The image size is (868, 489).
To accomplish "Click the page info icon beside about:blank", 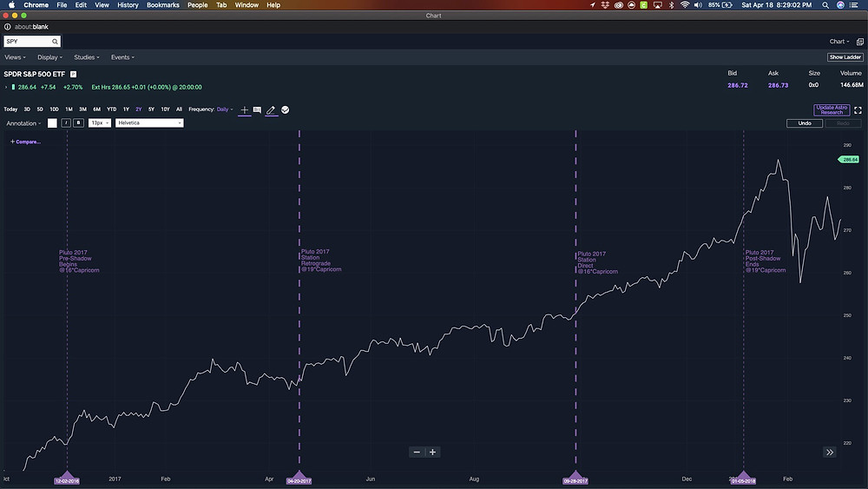I will pyautogui.click(x=7, y=27).
